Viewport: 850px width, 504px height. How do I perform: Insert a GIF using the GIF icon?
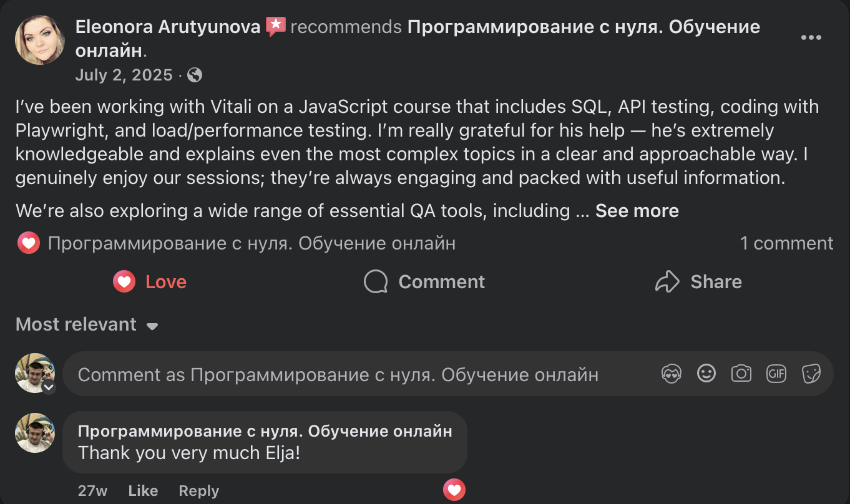tap(776, 373)
